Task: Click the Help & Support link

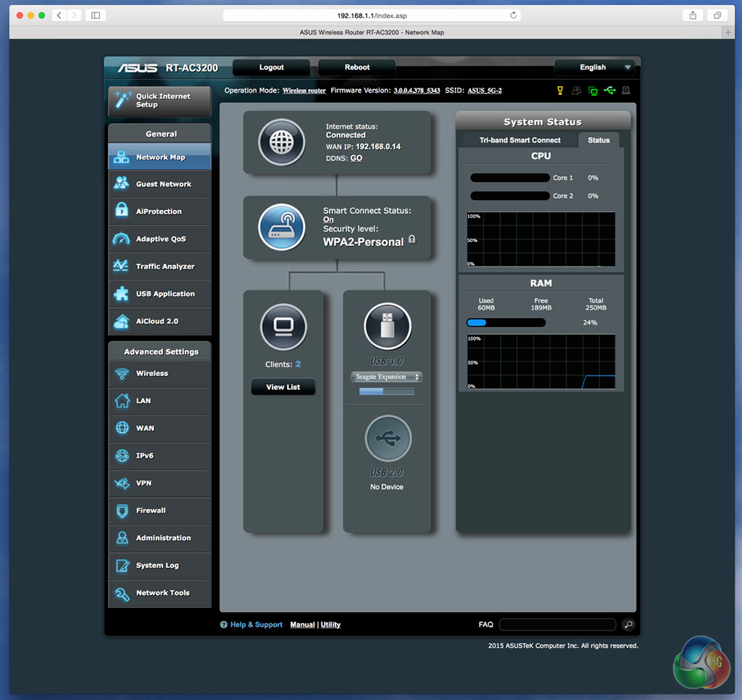Action: [x=256, y=625]
